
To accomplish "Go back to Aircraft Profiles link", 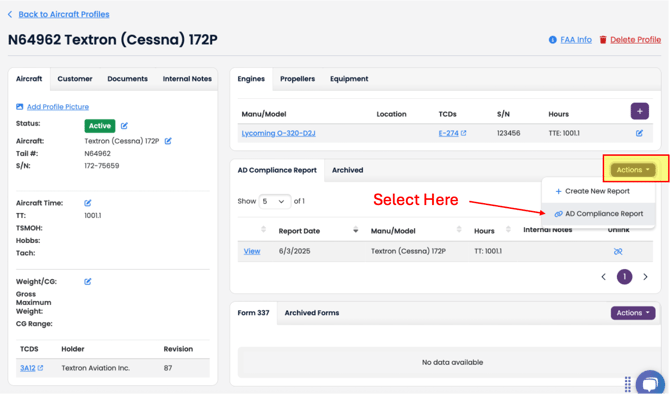I will (64, 14).
